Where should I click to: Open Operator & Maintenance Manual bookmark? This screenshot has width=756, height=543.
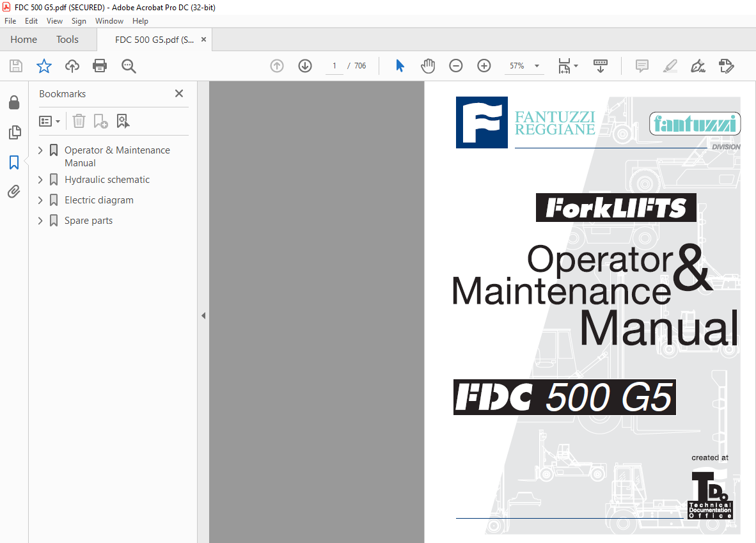pyautogui.click(x=117, y=157)
